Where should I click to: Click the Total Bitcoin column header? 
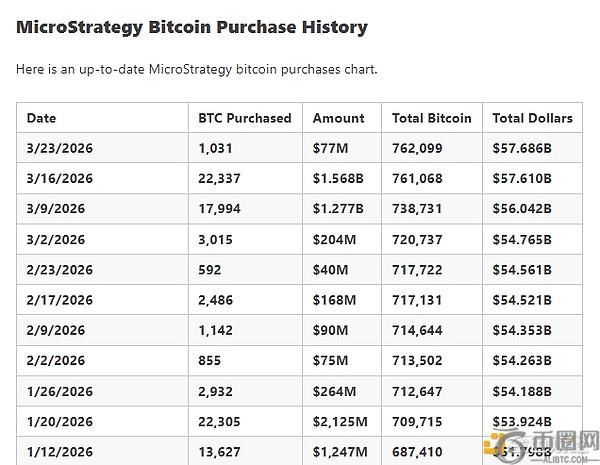tap(432, 118)
